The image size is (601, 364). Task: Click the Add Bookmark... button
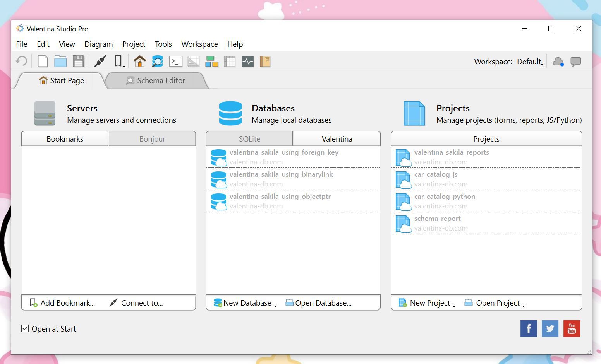pos(62,303)
